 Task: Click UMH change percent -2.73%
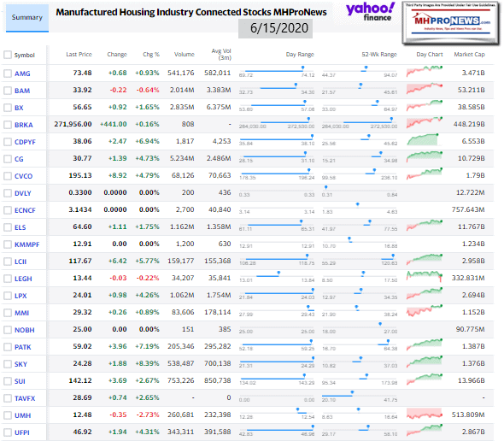(148, 415)
